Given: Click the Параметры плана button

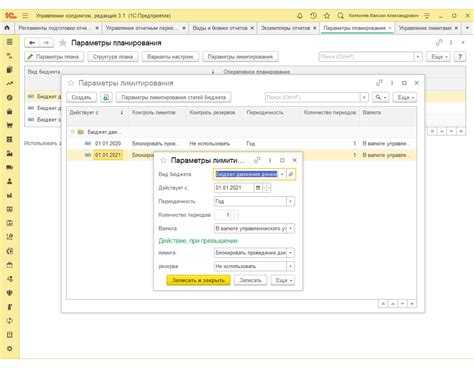Looking at the screenshot, I should click(x=54, y=57).
